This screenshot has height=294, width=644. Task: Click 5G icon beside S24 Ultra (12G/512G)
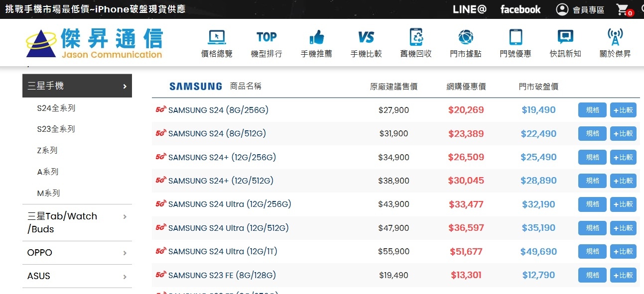point(161,228)
